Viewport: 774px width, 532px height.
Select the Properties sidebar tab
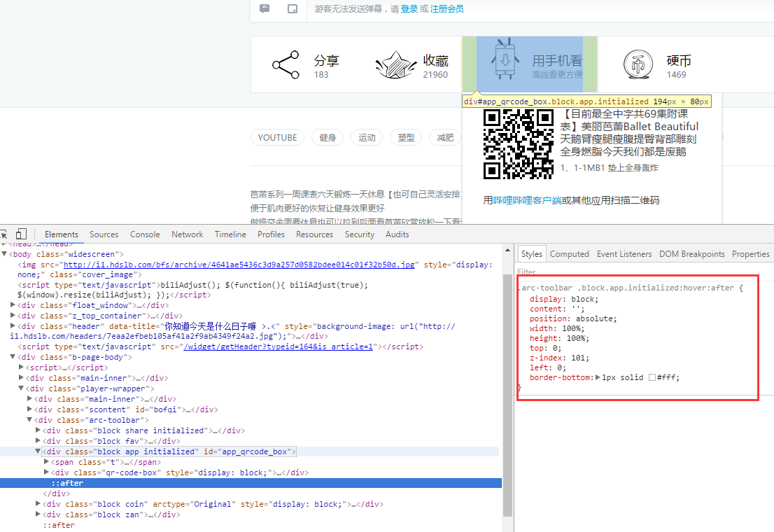tap(750, 254)
